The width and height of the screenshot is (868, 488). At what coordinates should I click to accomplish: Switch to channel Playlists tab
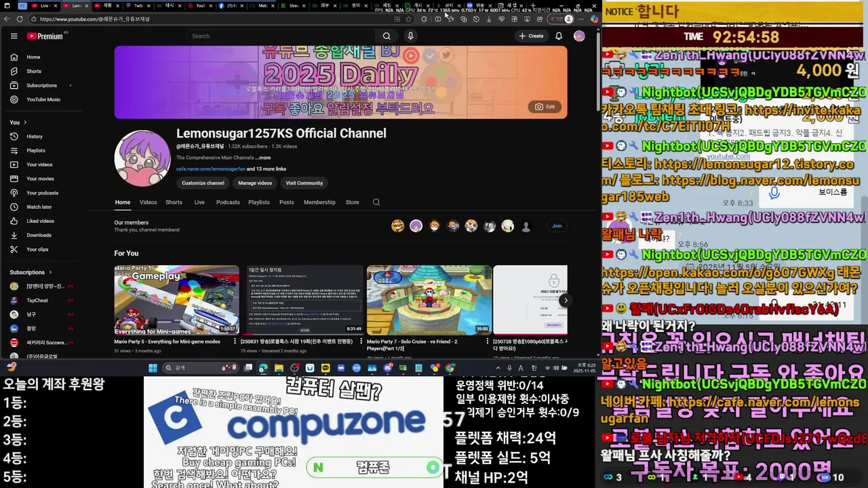[259, 202]
